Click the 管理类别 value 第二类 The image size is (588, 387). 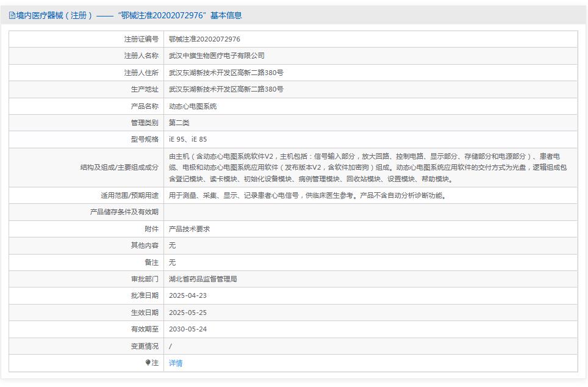tap(181, 122)
